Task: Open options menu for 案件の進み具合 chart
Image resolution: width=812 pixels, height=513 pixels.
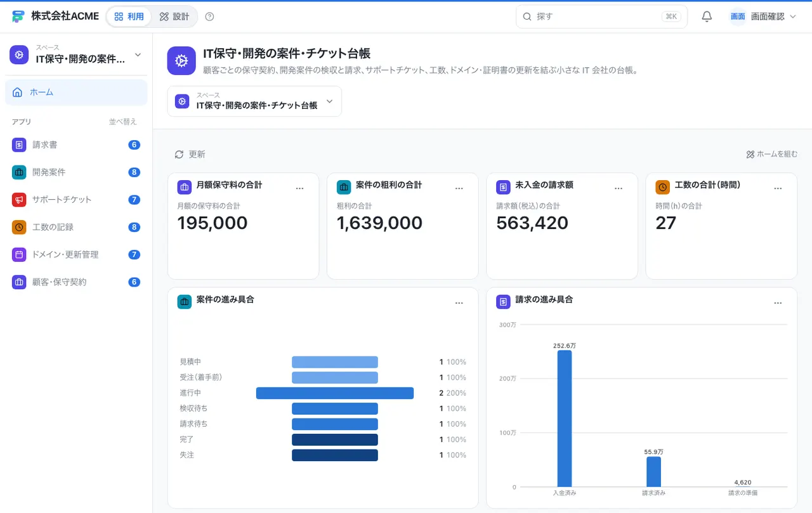Action: [459, 303]
